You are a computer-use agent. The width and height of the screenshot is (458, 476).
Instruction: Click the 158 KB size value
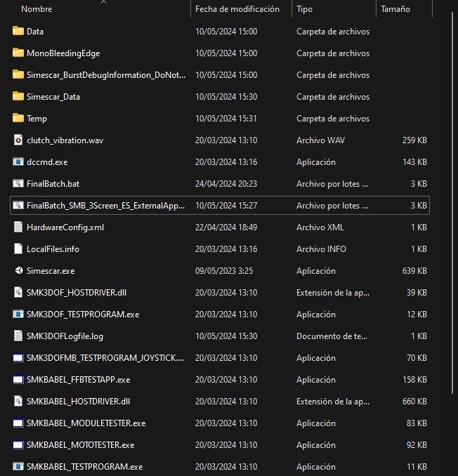(x=414, y=380)
